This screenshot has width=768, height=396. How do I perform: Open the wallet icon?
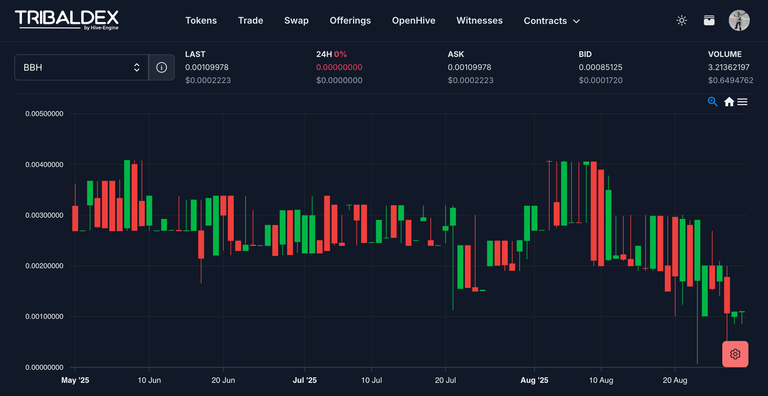tap(709, 21)
